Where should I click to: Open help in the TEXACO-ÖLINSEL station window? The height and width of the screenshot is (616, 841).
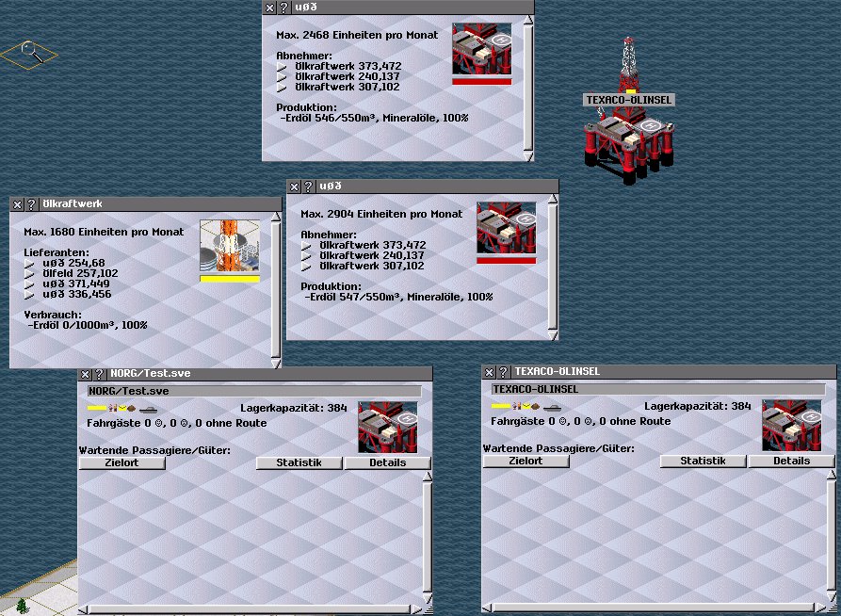coord(503,372)
